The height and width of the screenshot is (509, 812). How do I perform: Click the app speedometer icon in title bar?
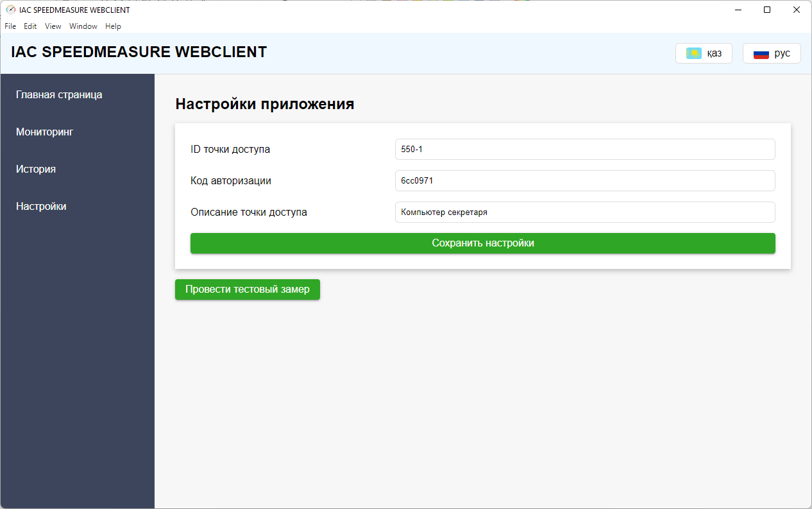point(11,10)
